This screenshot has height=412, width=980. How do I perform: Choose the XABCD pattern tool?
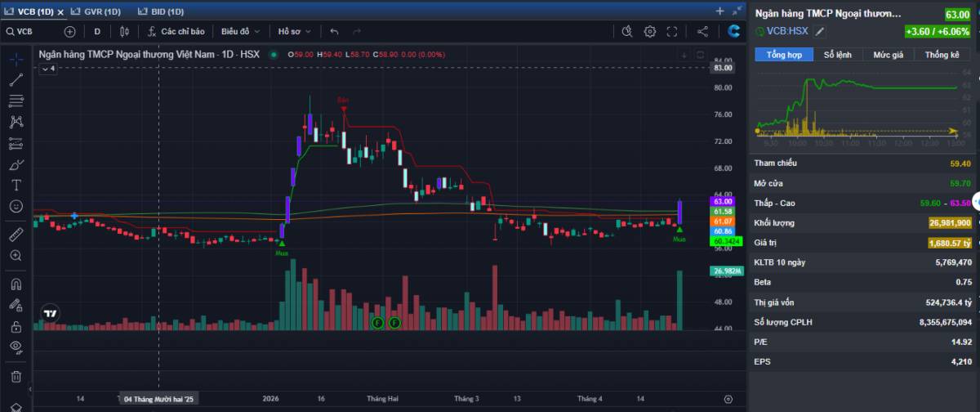pos(16,122)
